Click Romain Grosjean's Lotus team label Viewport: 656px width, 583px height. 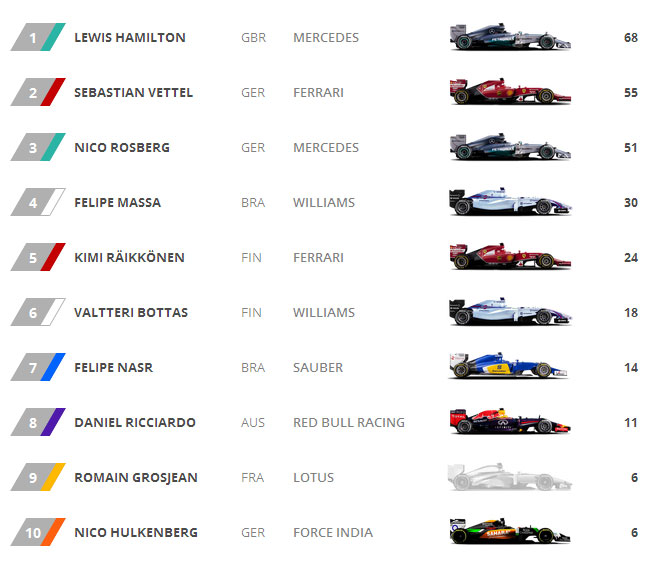point(313,478)
